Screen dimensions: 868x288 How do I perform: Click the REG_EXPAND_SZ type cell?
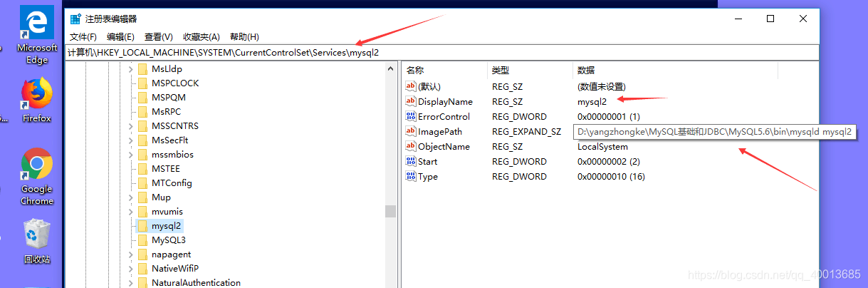click(x=527, y=131)
